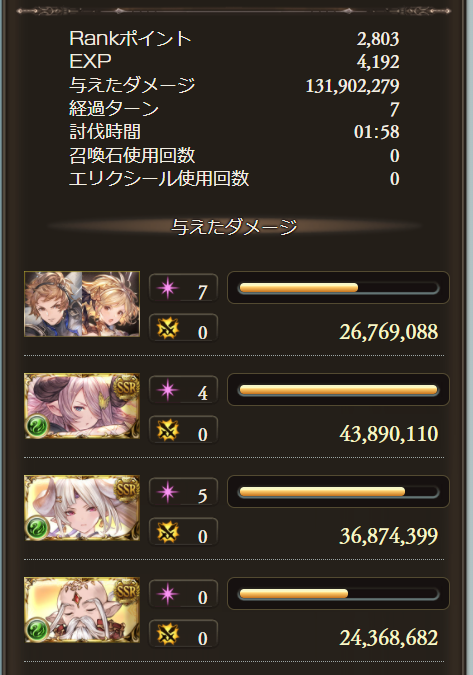473x675 pixels.
Task: Click the damage bar above 24,368,682
Action: 338,594
